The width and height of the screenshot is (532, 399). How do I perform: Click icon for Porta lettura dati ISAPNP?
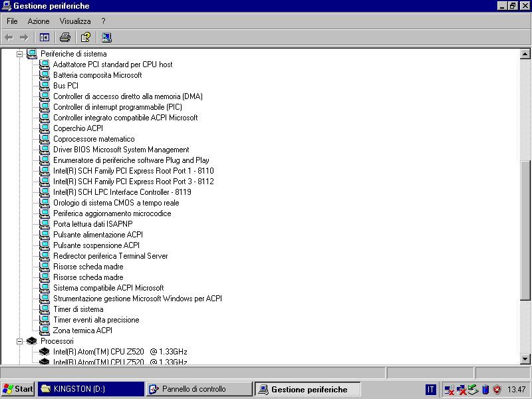pyautogui.click(x=44, y=223)
